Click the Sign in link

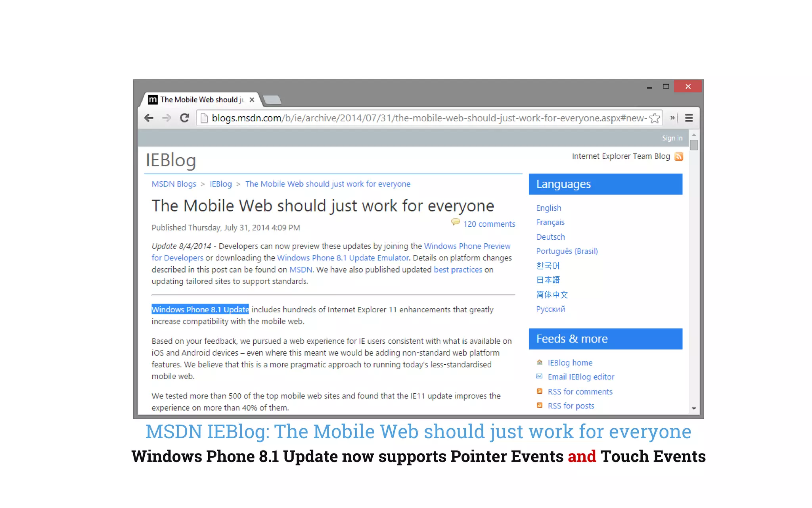tap(672, 138)
